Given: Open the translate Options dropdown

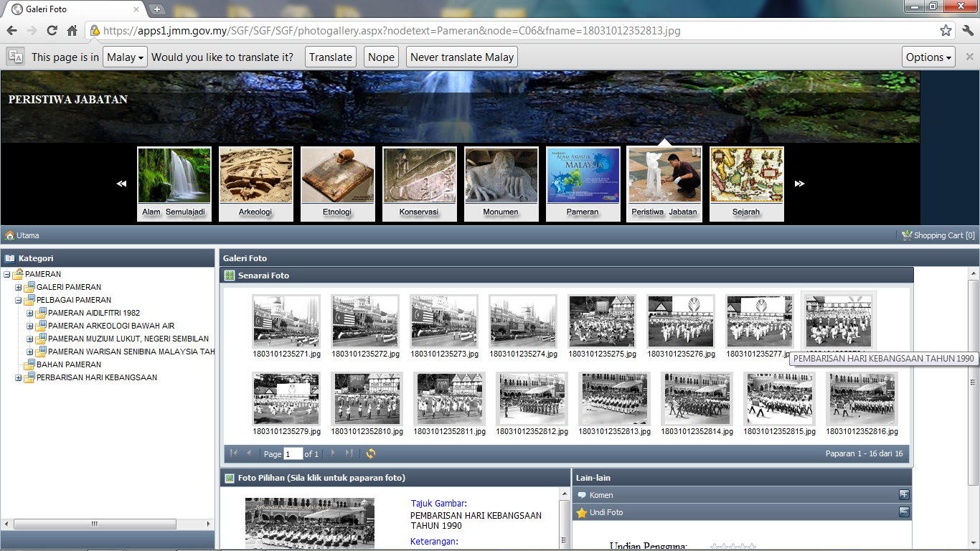Looking at the screenshot, I should pos(928,57).
